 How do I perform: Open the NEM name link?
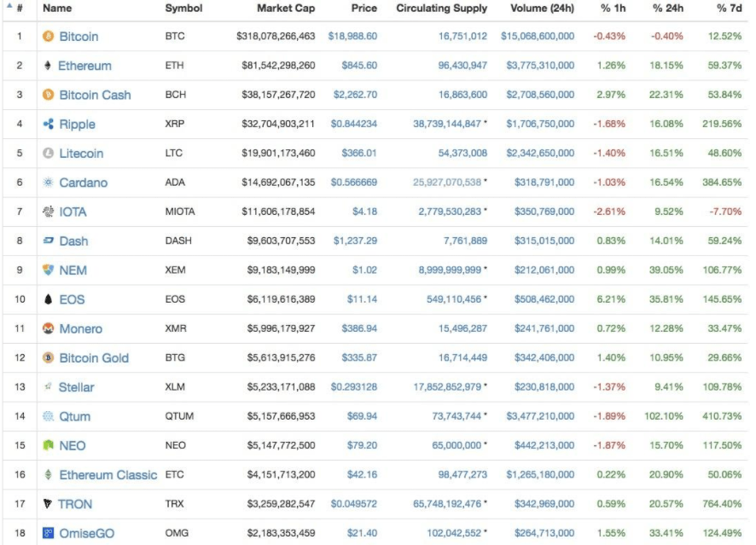point(73,270)
